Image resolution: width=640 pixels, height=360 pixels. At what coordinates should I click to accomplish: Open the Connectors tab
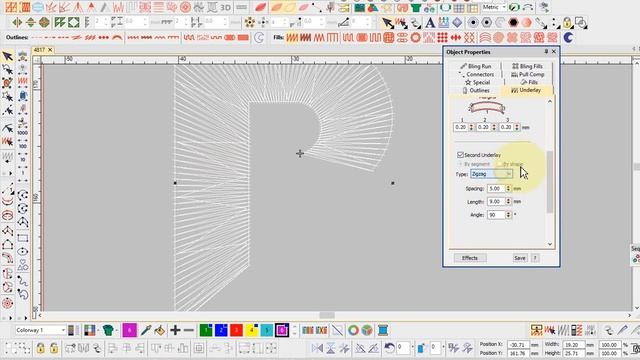click(x=476, y=74)
